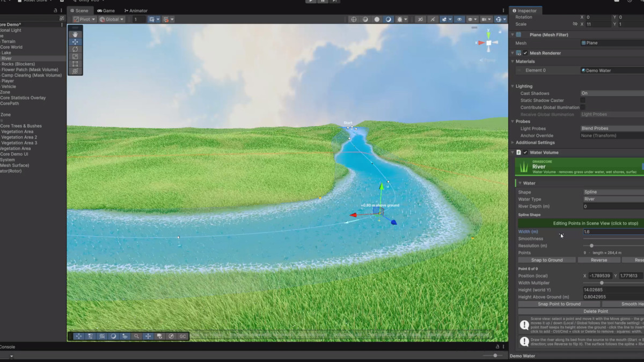Select the Rotate tool

click(75, 49)
